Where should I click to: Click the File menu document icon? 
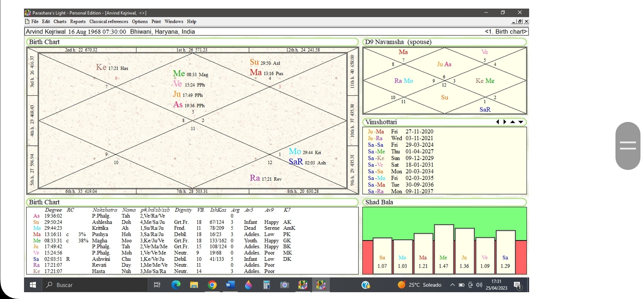point(27,21)
